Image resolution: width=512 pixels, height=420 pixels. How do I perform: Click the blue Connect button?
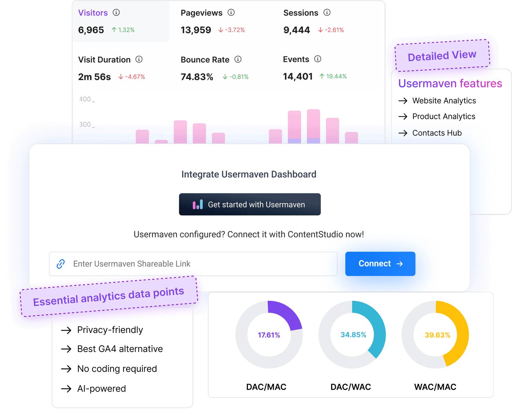click(380, 264)
